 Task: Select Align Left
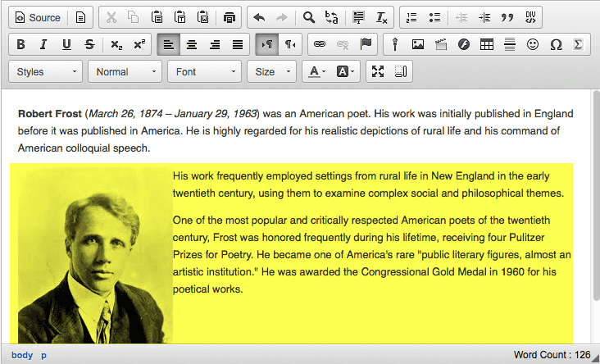pyautogui.click(x=168, y=44)
